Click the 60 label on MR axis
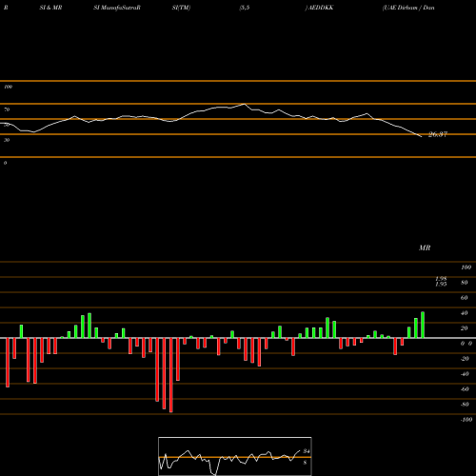This screenshot has height=476, width=476. 465,298
